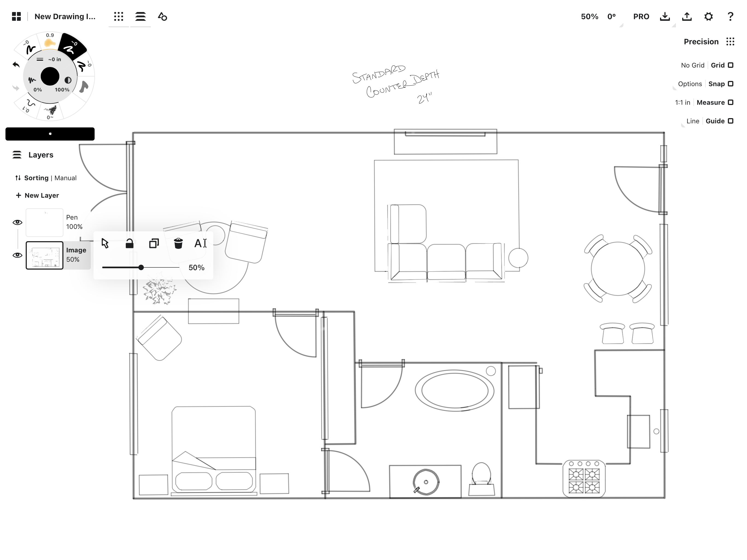Viewport: 747px width, 560px height.
Task: Click the grid app launcher icon
Action: click(x=118, y=16)
